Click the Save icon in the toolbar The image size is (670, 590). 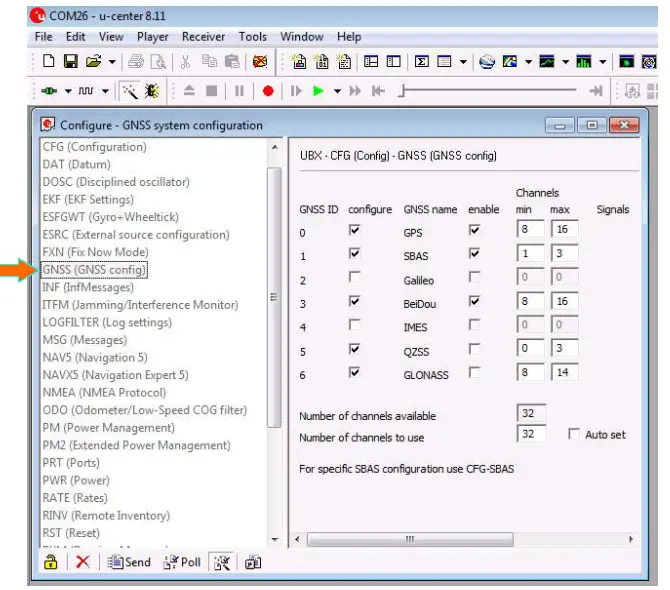pos(71,62)
